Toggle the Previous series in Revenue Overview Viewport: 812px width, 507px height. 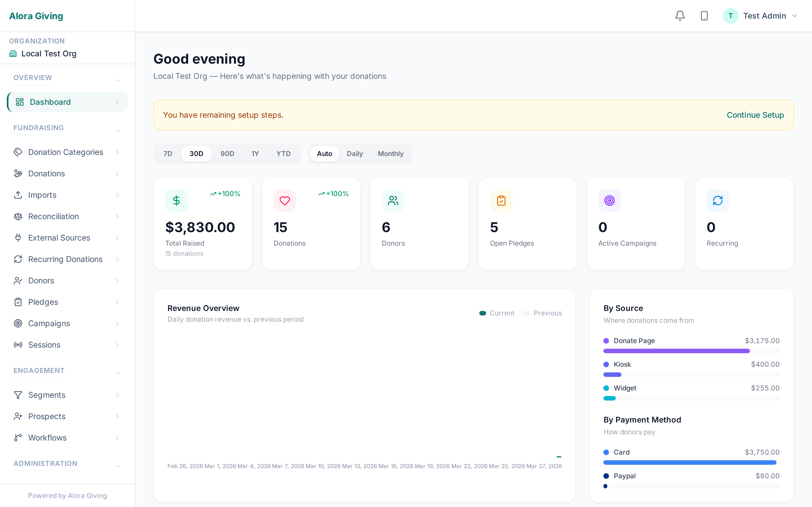point(542,313)
